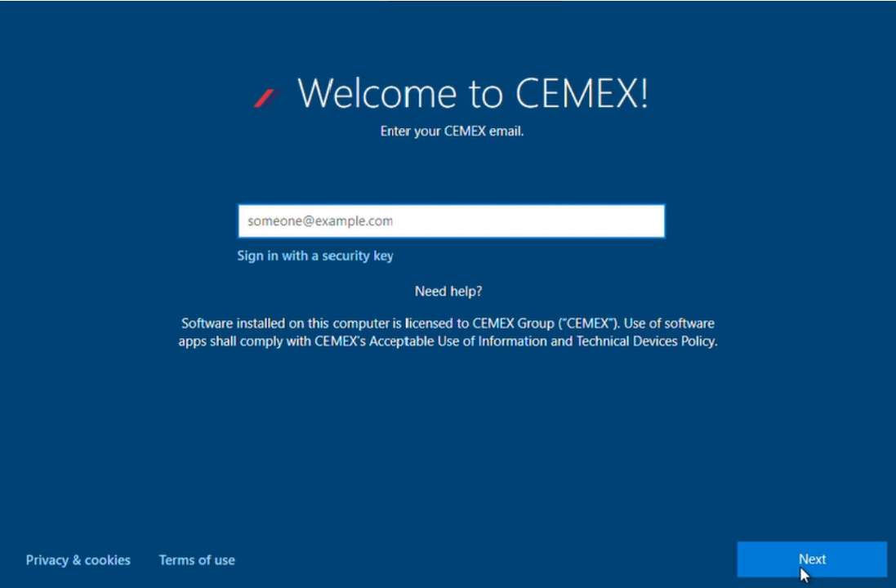Open the Privacy & cookies link
The image size is (896, 588).
click(x=78, y=560)
